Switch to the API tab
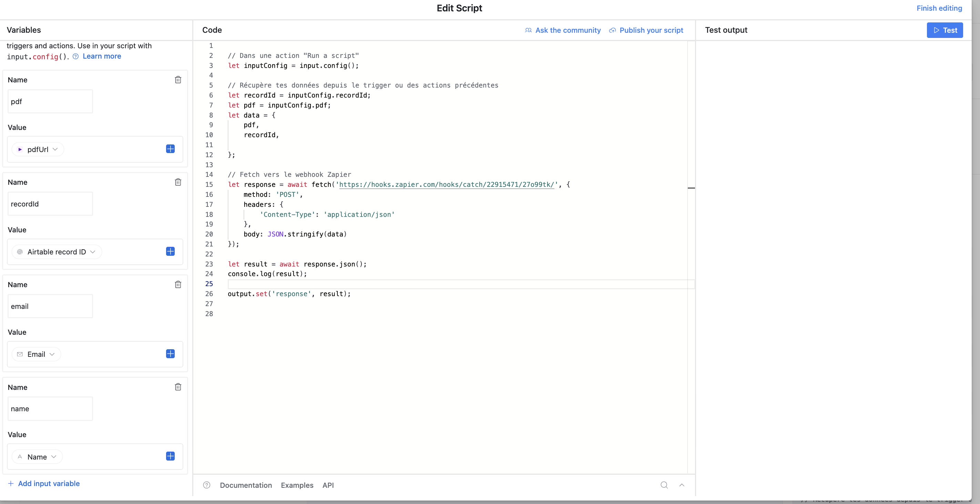This screenshot has height=504, width=980. click(328, 485)
